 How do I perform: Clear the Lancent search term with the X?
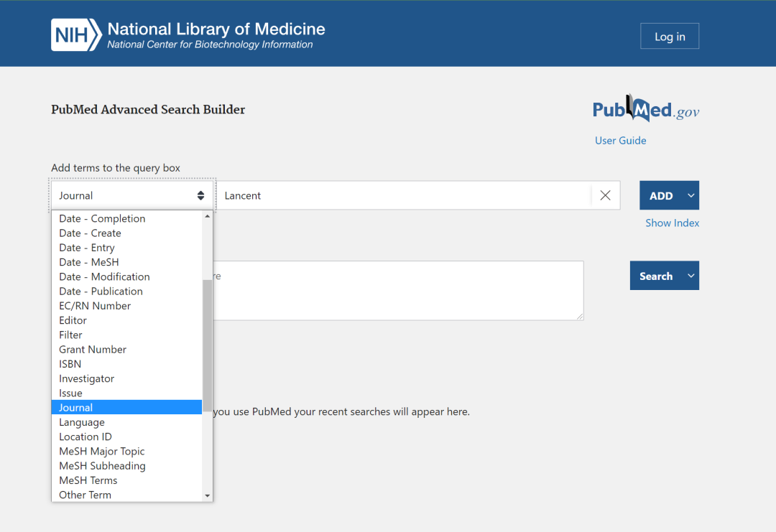pyautogui.click(x=605, y=195)
